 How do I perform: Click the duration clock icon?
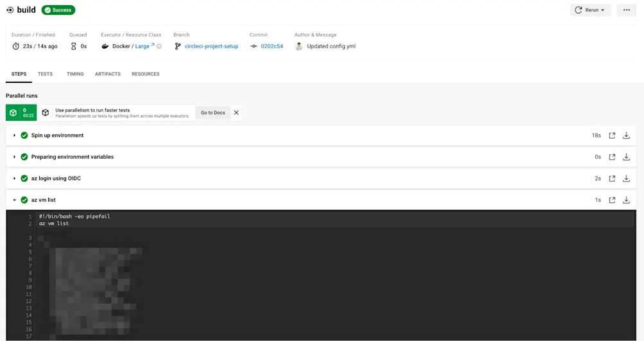(15, 46)
